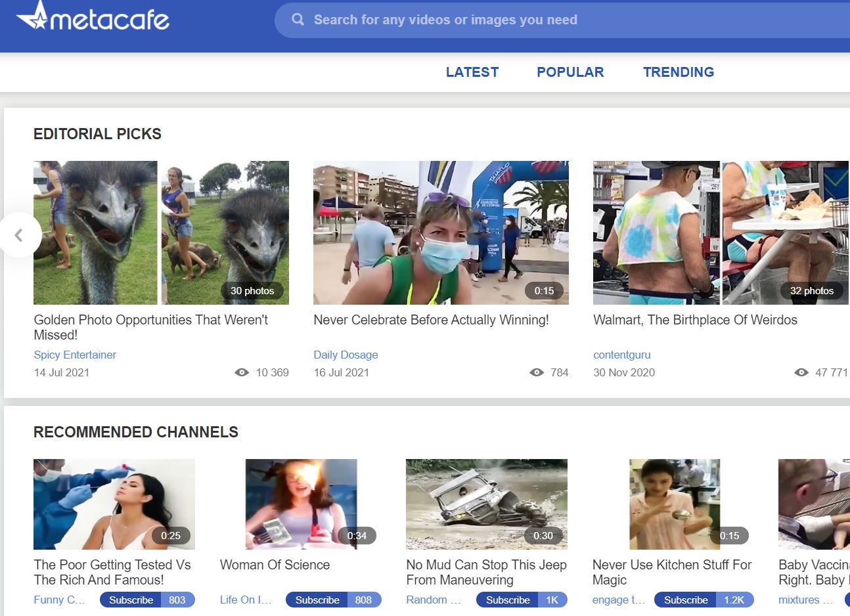Visit the Daily Dosage channel link

point(346,355)
